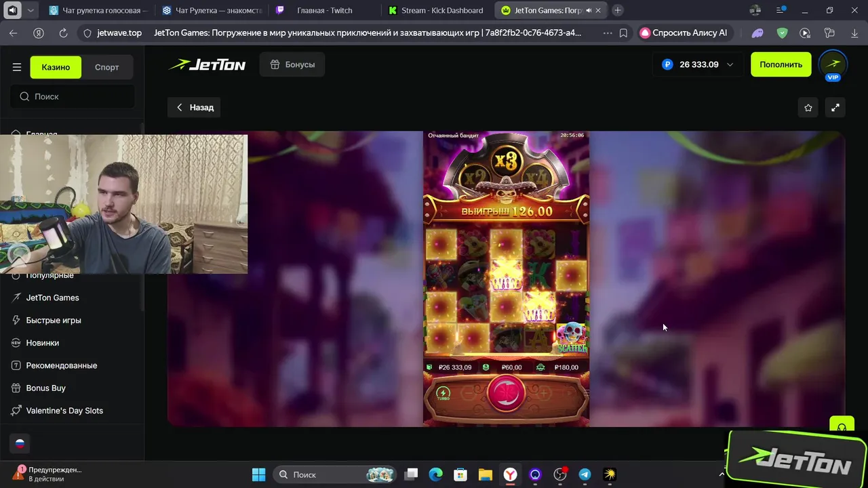Increase bet with plus button

(x=543, y=392)
